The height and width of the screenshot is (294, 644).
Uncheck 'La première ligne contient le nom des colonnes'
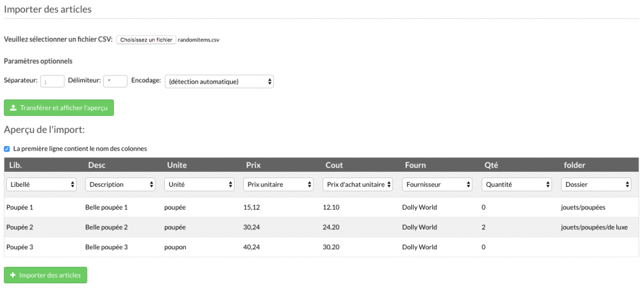[x=6, y=149]
